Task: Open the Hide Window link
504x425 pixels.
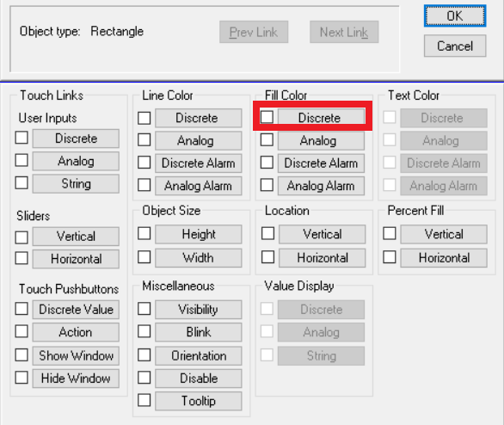Action: [x=76, y=379]
